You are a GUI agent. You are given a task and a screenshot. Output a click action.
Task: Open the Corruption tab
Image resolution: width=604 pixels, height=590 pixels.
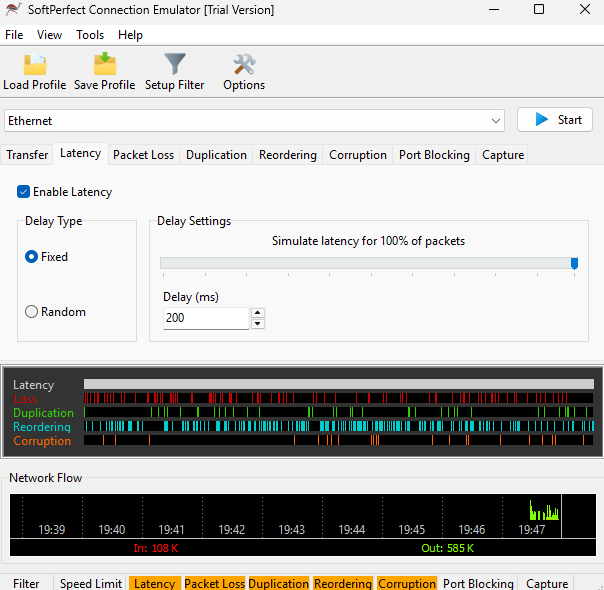358,155
